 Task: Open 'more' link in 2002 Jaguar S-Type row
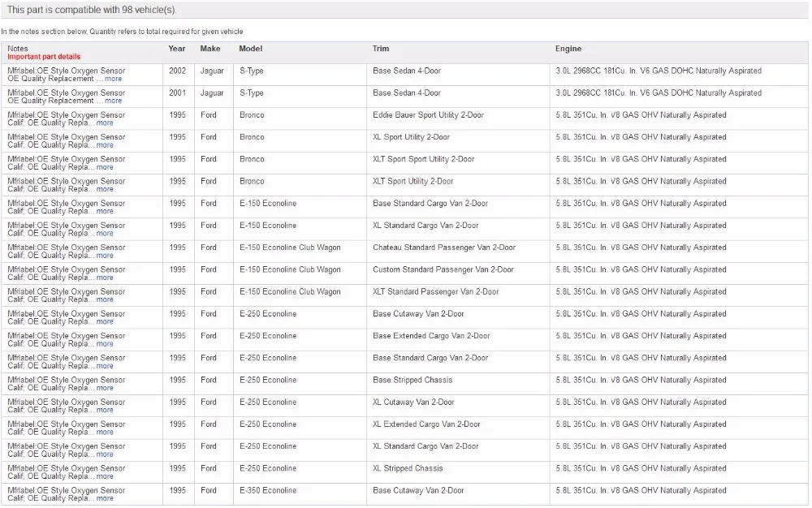click(113, 79)
